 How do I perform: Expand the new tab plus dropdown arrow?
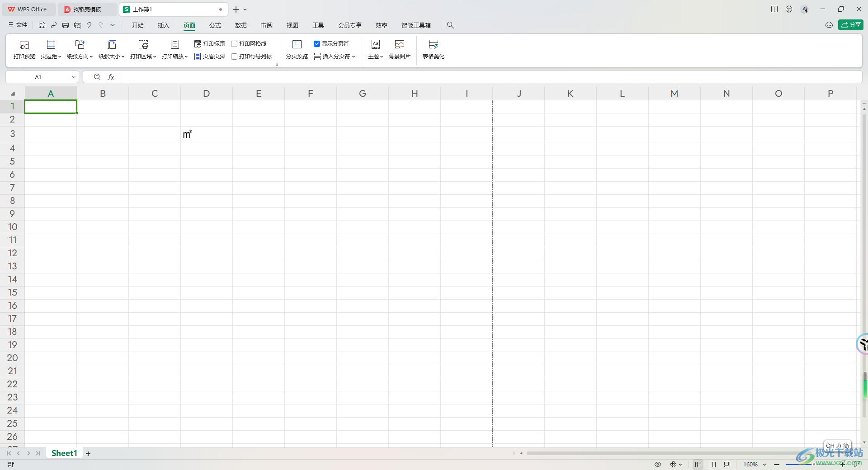tap(245, 9)
